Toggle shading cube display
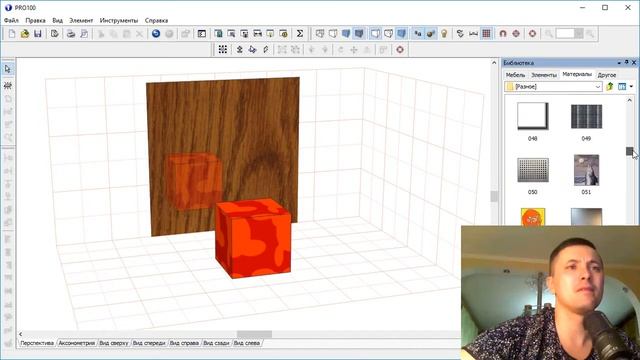The width and height of the screenshot is (640, 360). pos(401,34)
